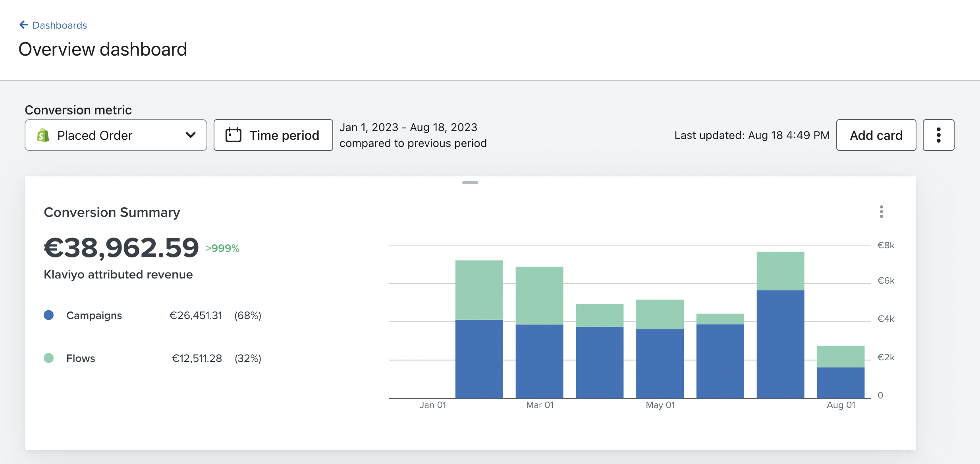
Task: Click the Shopify bag icon in metric selector
Action: click(x=43, y=135)
